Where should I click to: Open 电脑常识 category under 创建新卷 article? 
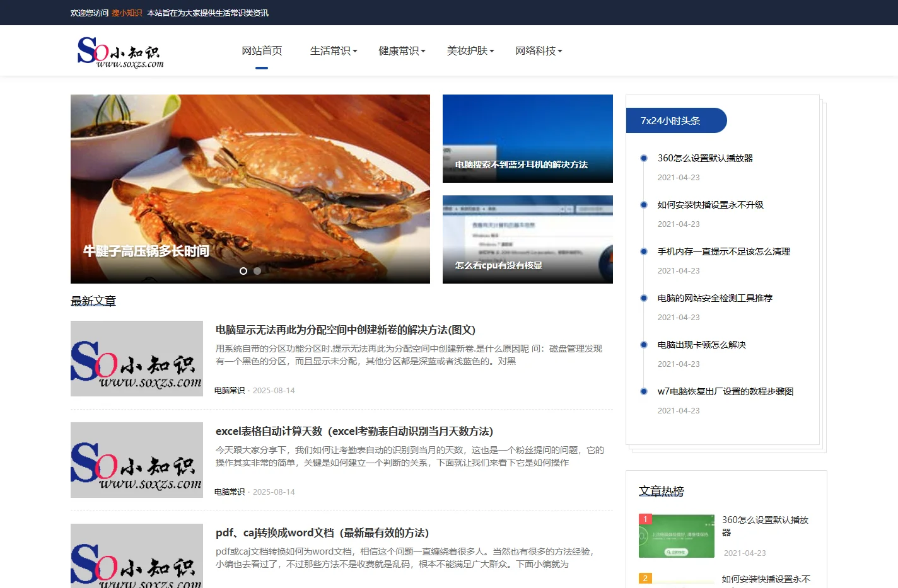(x=230, y=391)
